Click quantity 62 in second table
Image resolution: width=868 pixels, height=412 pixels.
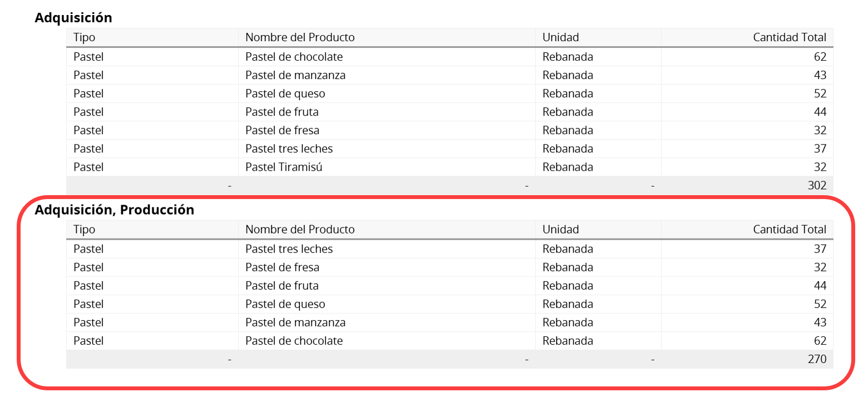pos(820,340)
